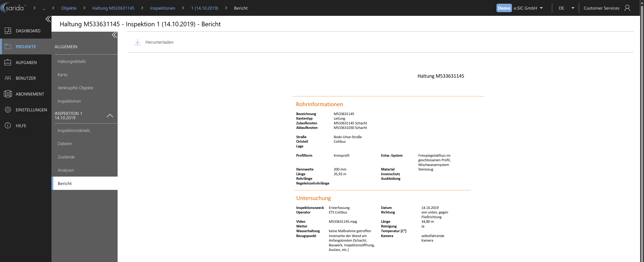Viewport: 644px width, 262px height.
Task: Click the Herunterladen download button
Action: click(154, 42)
